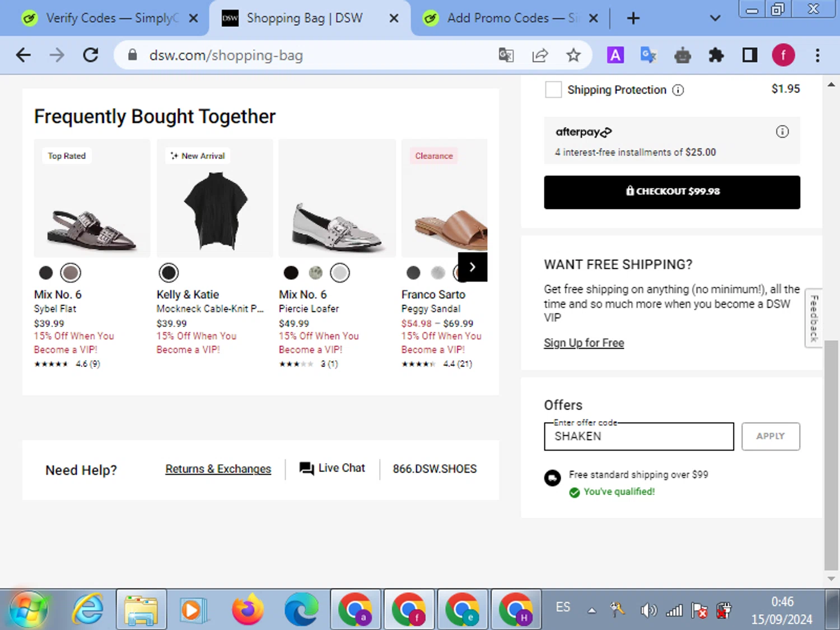
Task: Open Chrome three-dot menu
Action: coord(817,55)
